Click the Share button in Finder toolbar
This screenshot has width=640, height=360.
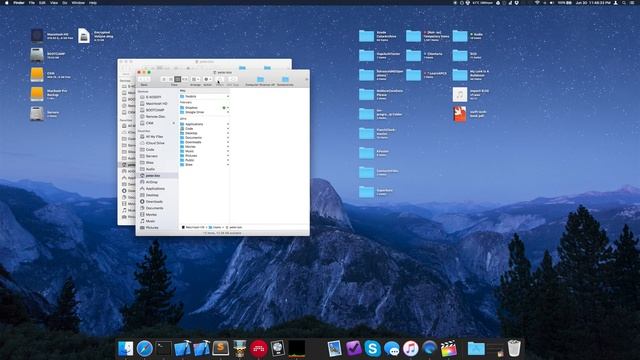[x=220, y=79]
